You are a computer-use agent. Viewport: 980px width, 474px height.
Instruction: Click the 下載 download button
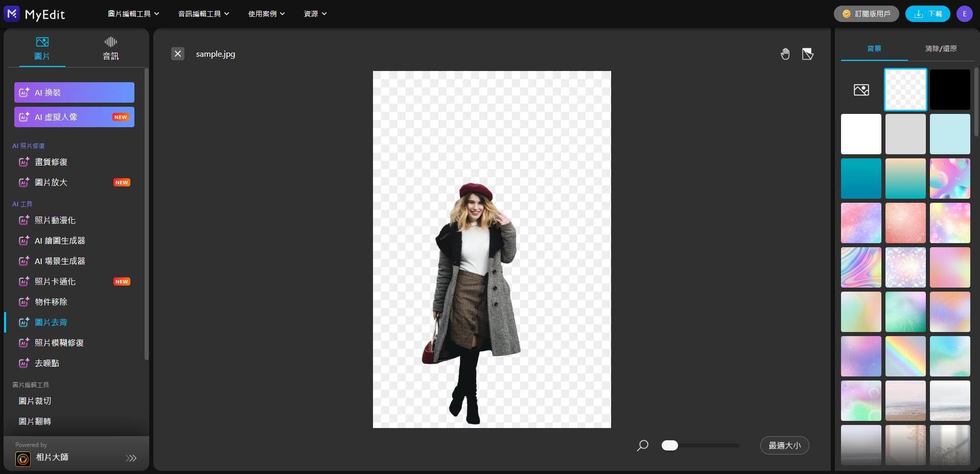(927, 14)
